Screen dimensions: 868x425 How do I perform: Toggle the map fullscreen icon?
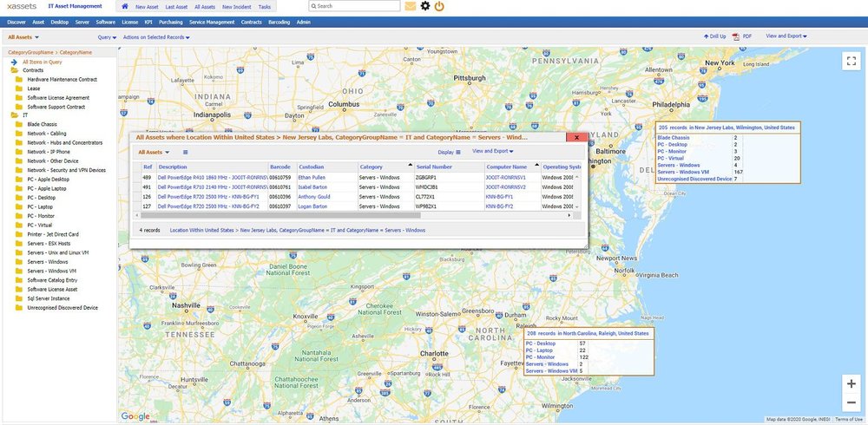point(852,61)
